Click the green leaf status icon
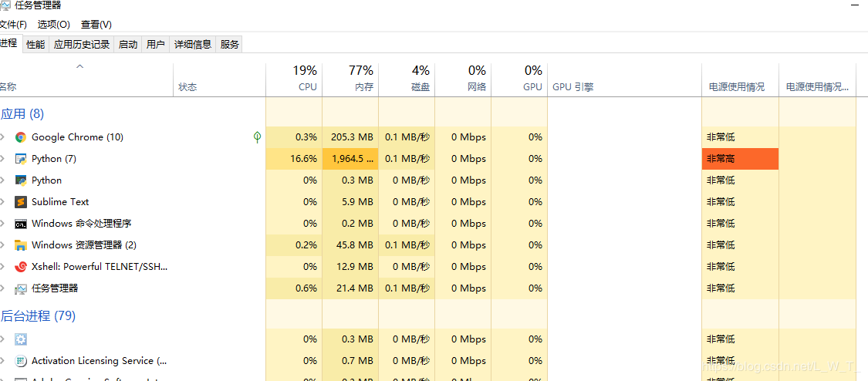Viewport: 868px width, 381px height. click(x=257, y=137)
